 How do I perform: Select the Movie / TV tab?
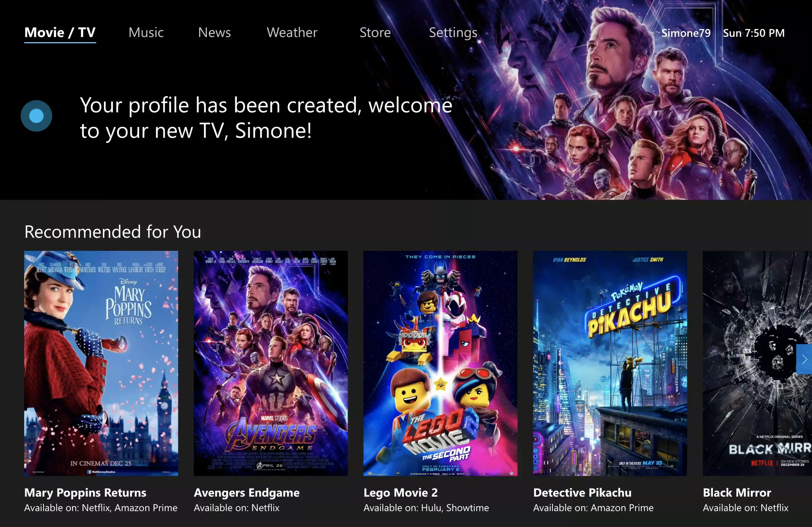click(x=60, y=33)
